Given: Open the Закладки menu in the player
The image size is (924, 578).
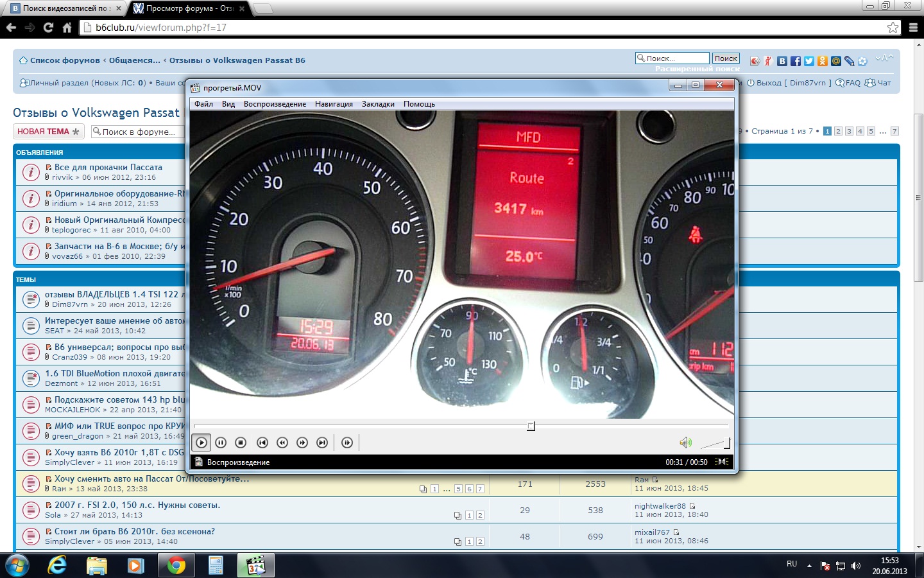Looking at the screenshot, I should click(x=378, y=104).
